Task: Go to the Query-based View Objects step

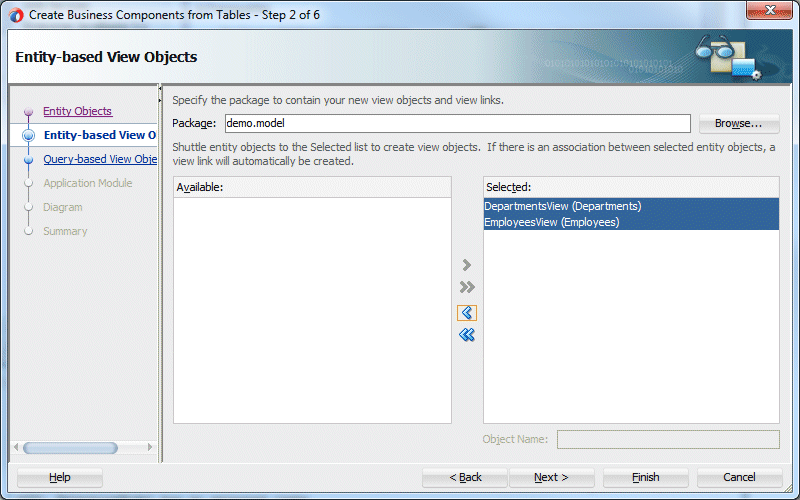Action: pyautogui.click(x=100, y=159)
